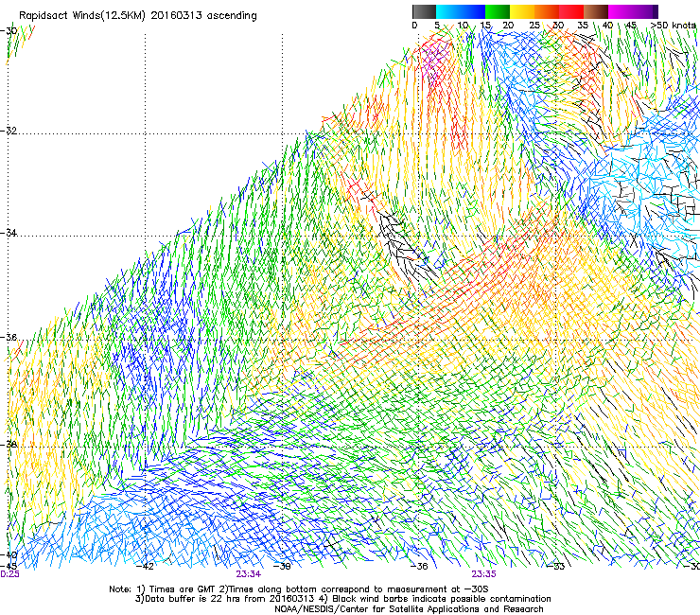Click the -36 latitude label on left axis

tap(9, 337)
